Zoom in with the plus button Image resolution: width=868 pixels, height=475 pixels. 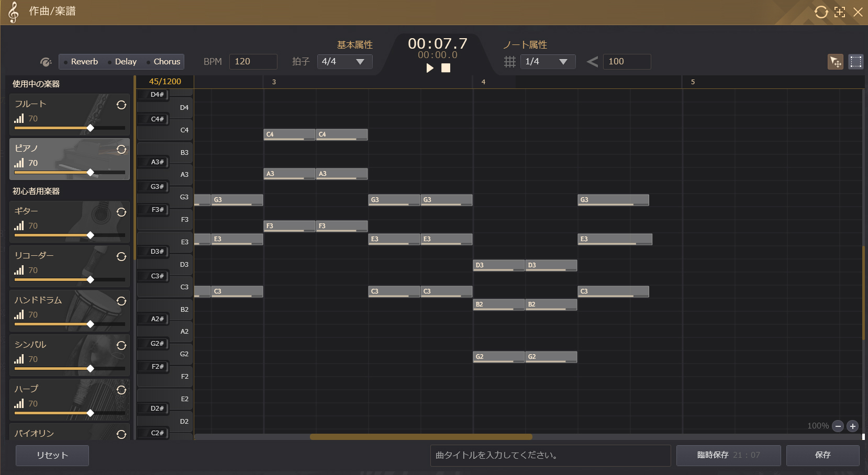(853, 426)
